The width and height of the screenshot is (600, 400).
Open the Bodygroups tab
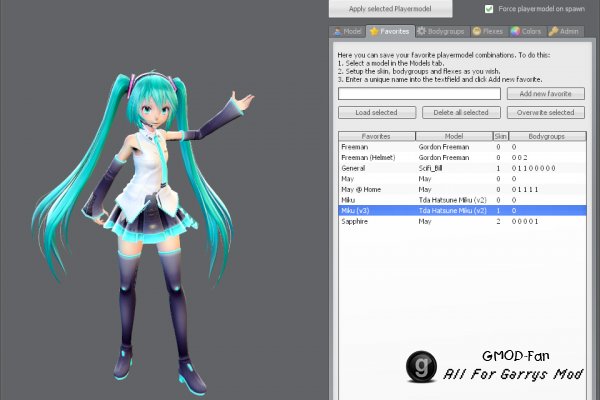tap(441, 31)
